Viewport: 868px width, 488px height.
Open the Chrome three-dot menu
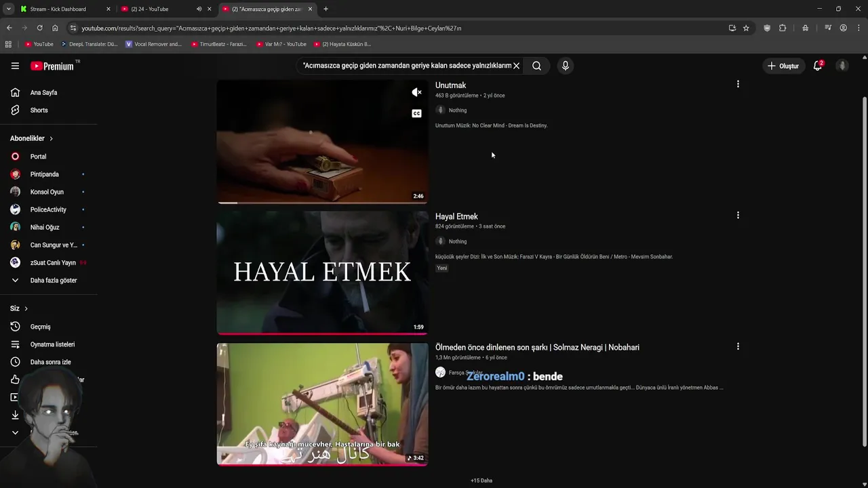click(858, 28)
